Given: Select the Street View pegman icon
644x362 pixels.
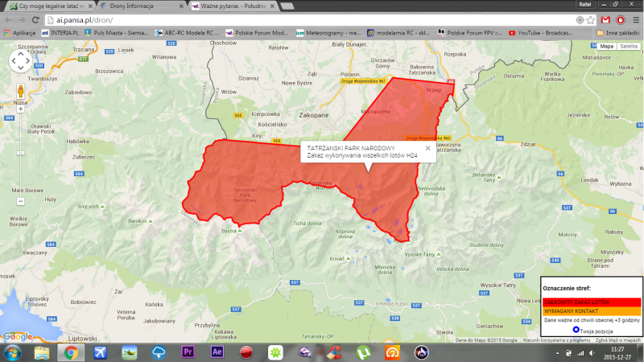Looking at the screenshot, I should click(x=19, y=90).
